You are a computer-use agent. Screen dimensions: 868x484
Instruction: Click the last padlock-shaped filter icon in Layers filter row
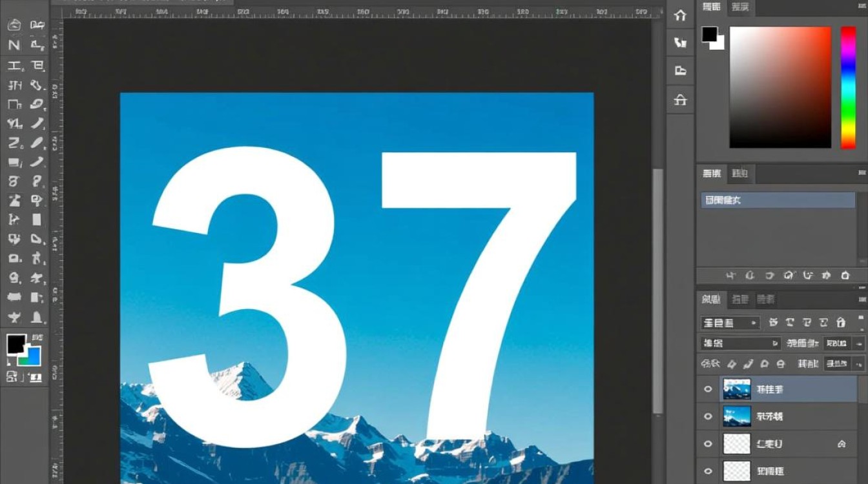[x=840, y=323]
